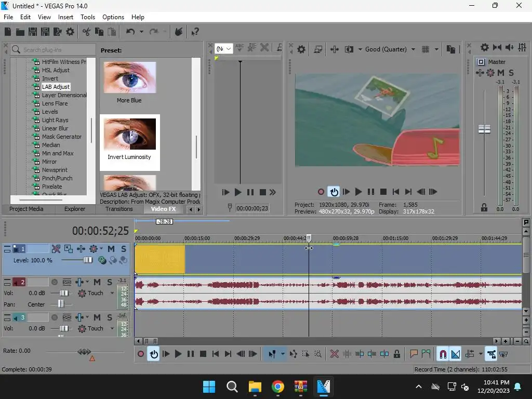Image resolution: width=532 pixels, height=399 pixels.
Task: Click the Pan slider on audio track 2
Action: click(61, 304)
